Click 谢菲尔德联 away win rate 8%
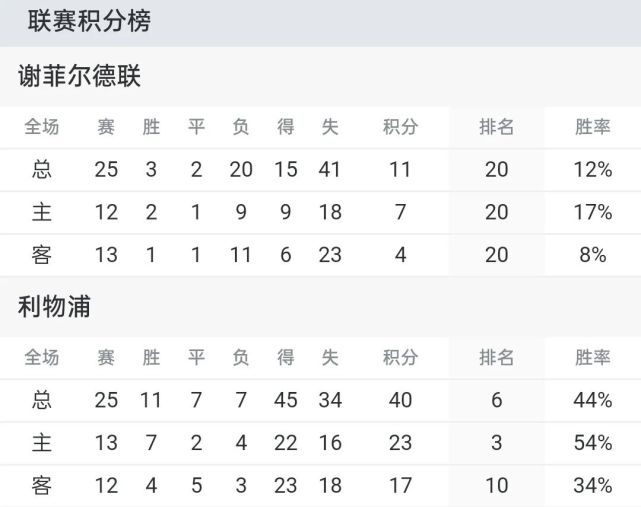The width and height of the screenshot is (641, 507). tap(593, 255)
